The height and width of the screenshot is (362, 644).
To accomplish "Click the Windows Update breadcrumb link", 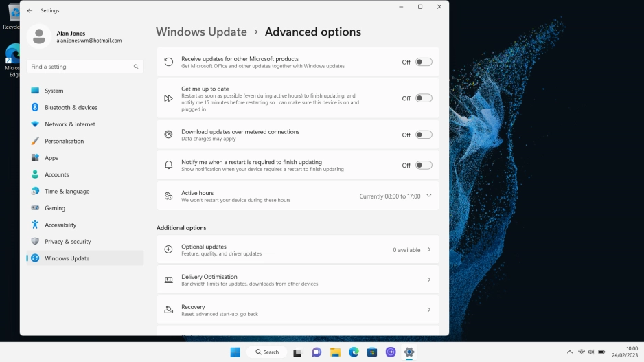I will tap(201, 32).
